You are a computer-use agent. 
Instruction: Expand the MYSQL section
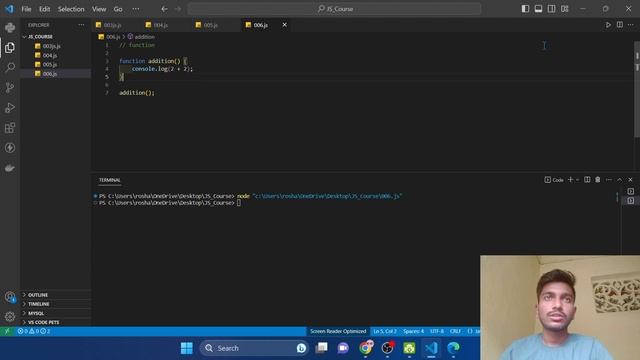tap(36, 313)
